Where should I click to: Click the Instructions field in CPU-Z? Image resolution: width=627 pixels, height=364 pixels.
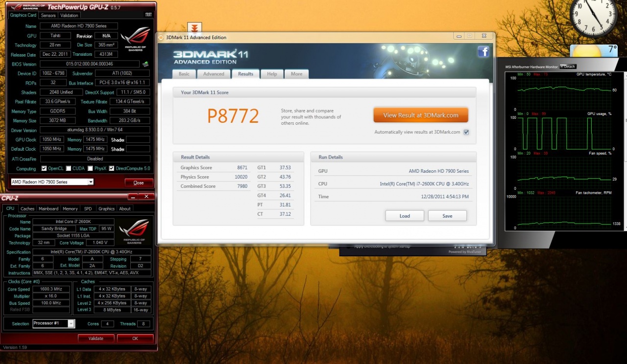[92, 273]
